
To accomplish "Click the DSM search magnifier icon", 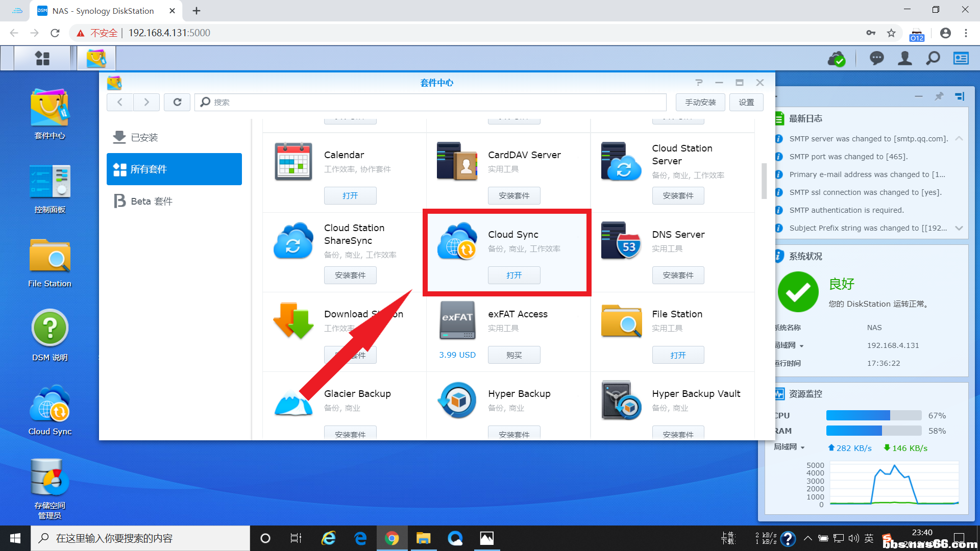I will (933, 59).
